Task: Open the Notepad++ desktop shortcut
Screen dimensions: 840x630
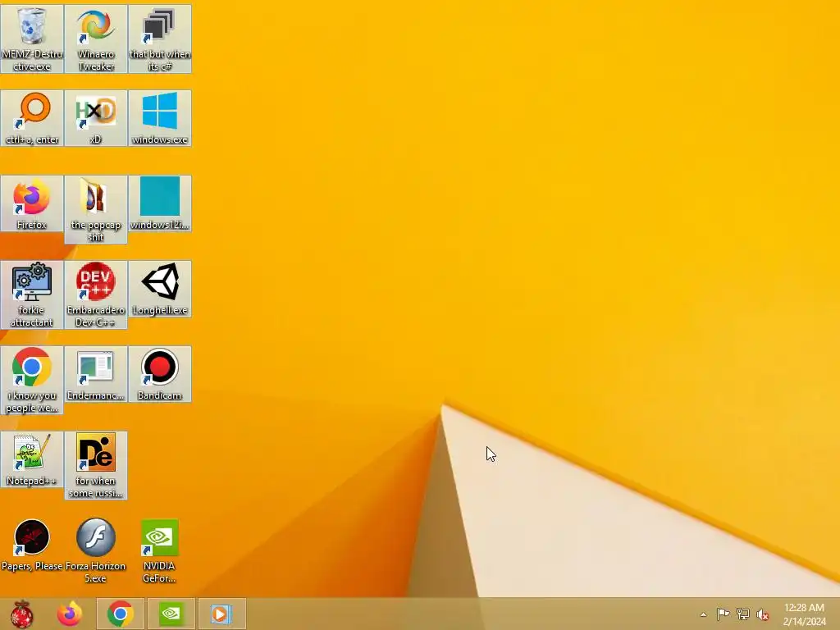Action: tap(32, 459)
